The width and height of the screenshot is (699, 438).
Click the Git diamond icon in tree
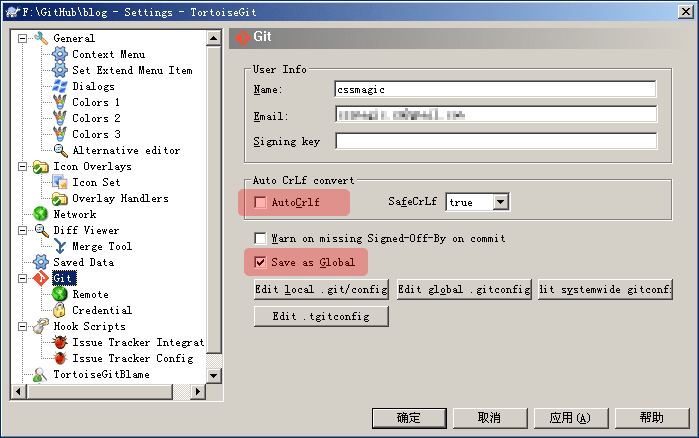coord(41,278)
